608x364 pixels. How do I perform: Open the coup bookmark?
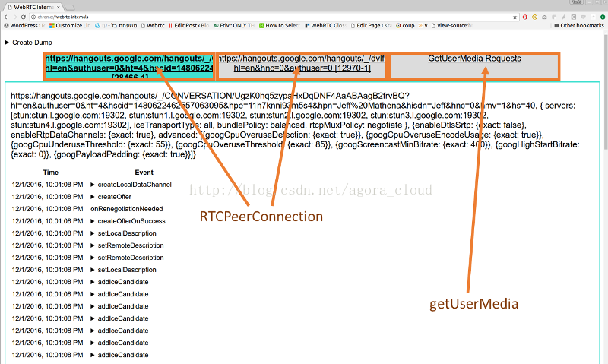point(405,26)
